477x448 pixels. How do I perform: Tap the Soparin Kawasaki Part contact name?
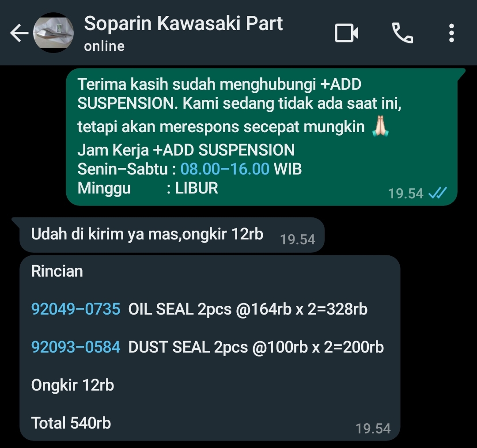(x=183, y=23)
